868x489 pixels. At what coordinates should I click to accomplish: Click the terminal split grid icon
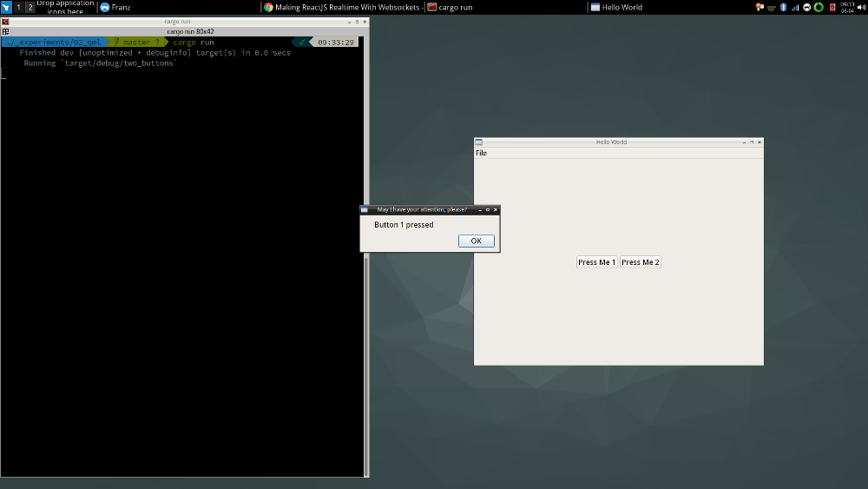[5, 31]
